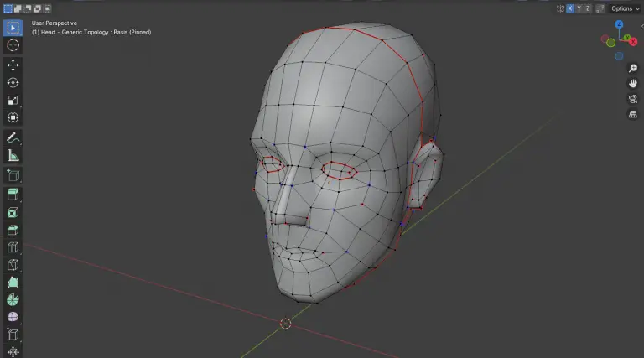Activate the Move tool

[13, 65]
